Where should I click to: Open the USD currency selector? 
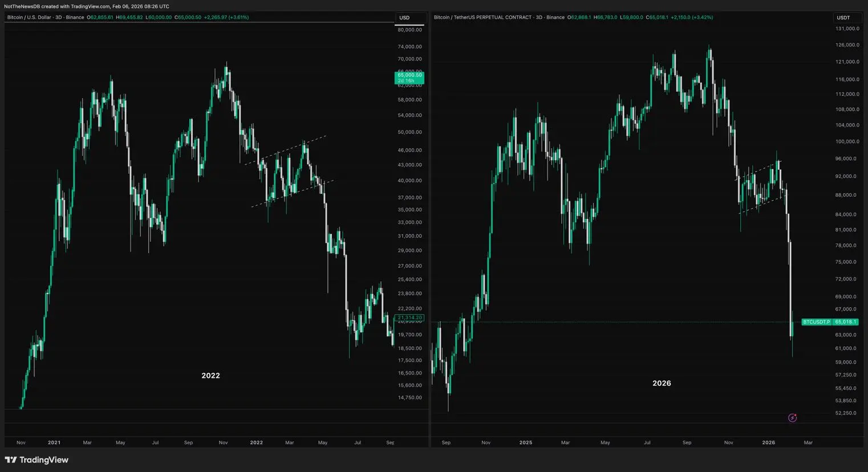coord(409,18)
